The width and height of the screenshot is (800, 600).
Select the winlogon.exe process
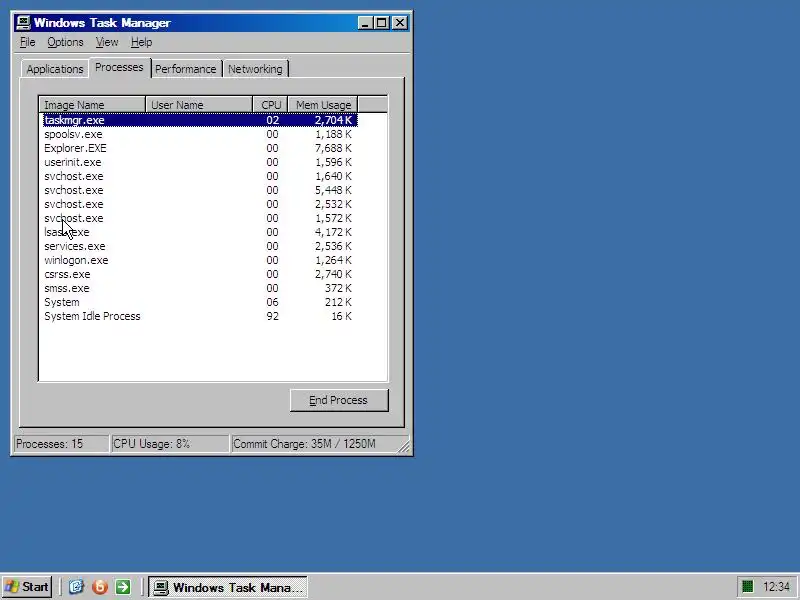[200, 260]
